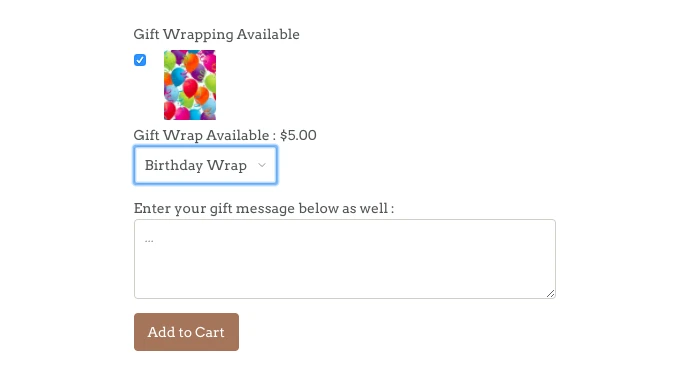Click the orange balloon in wrapping thumbnail
The height and width of the screenshot is (379, 700).
pyautogui.click(x=191, y=62)
